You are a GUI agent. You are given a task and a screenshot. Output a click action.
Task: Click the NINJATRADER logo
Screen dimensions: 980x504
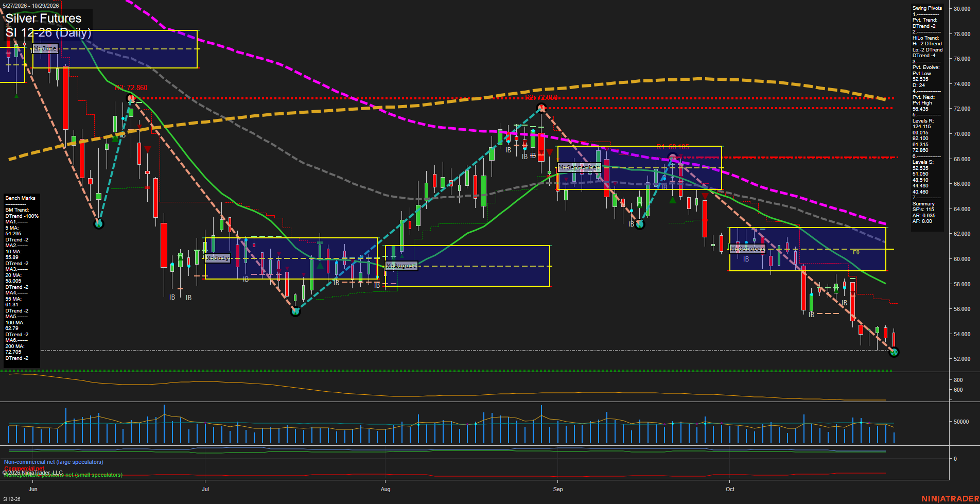pos(950,499)
